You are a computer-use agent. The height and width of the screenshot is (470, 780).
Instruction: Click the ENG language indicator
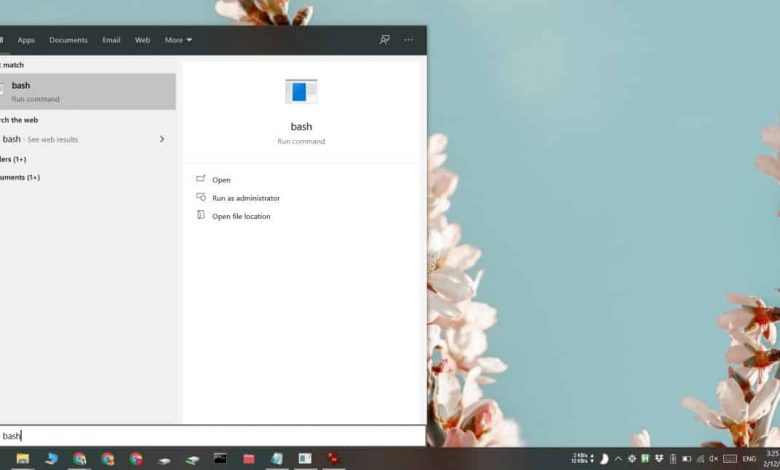tap(749, 459)
